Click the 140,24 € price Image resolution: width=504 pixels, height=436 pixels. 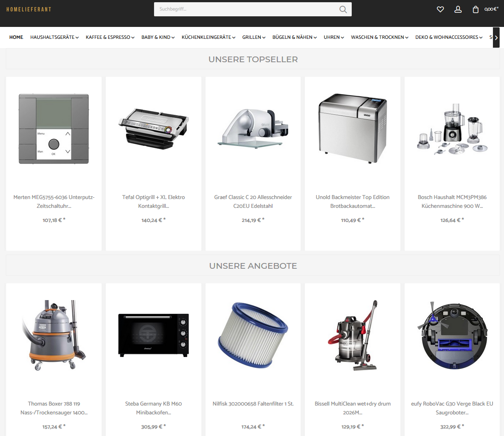pos(154,220)
